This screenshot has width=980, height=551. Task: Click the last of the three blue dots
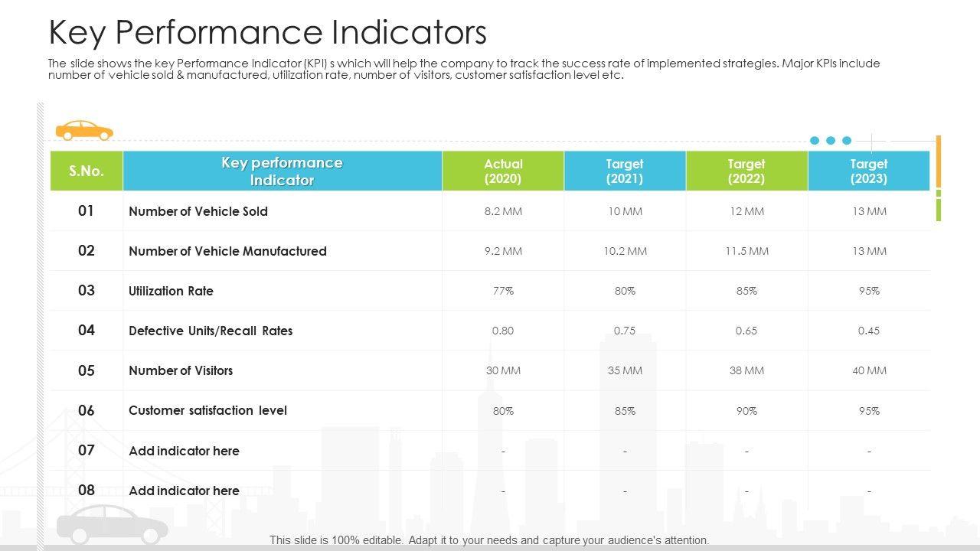click(847, 140)
